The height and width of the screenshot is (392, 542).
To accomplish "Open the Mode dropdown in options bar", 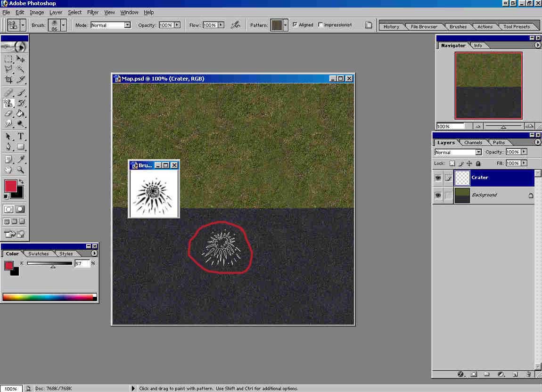I will tap(127, 25).
